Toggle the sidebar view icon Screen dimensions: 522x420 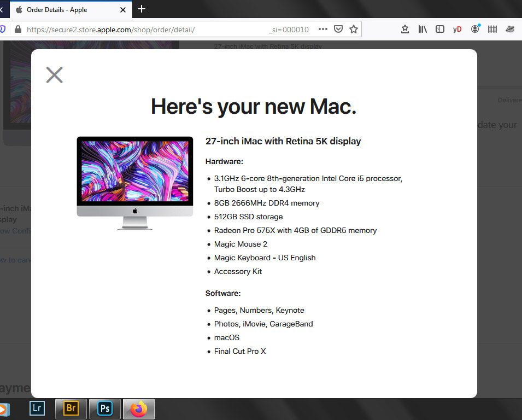pos(440,30)
